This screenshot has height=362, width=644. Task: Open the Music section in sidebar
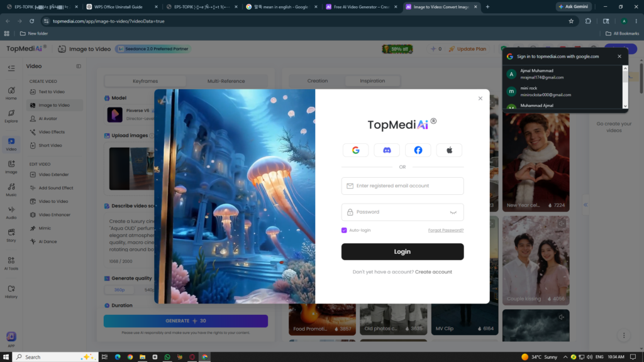[11, 190]
